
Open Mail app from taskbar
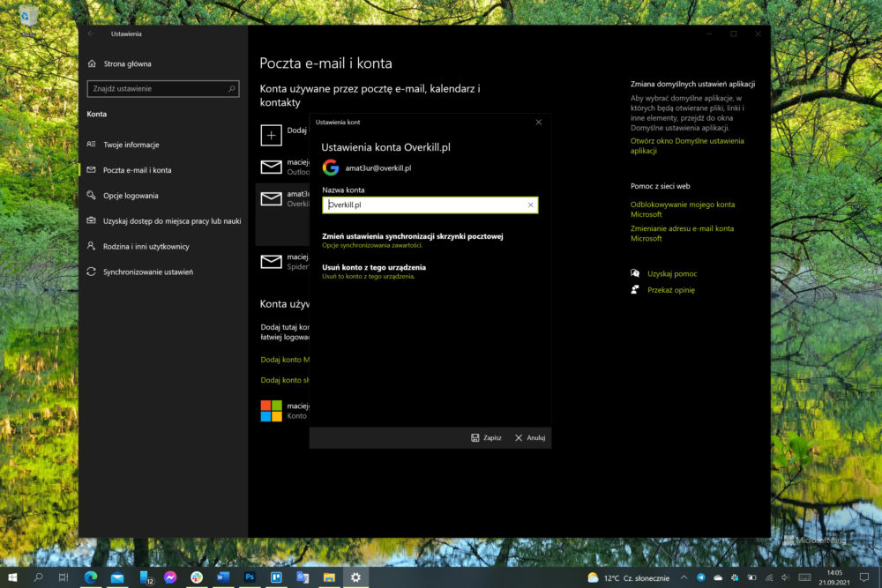click(x=117, y=577)
